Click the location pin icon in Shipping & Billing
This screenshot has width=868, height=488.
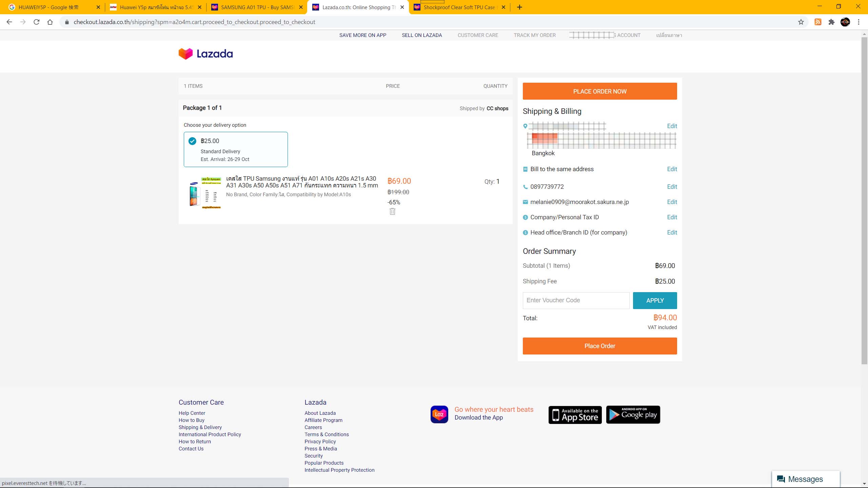(x=525, y=126)
